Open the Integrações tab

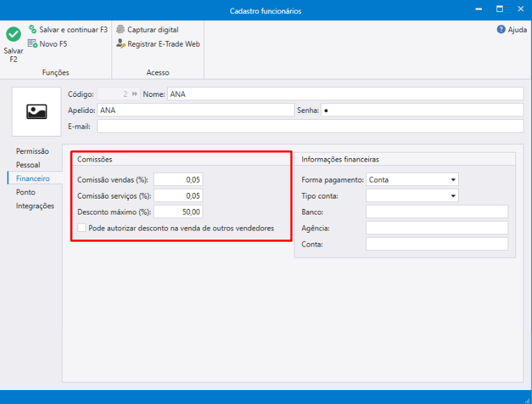coord(35,205)
